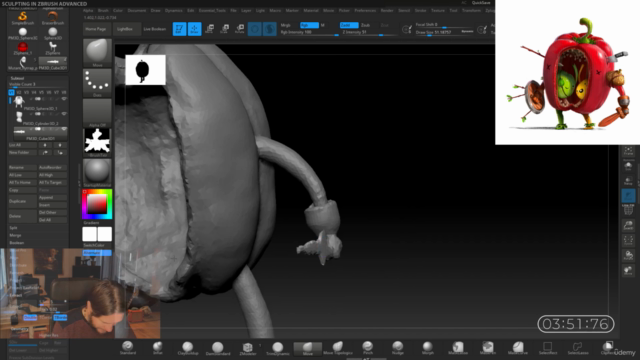Viewport: 640px width, 360px height.
Task: Select the Inflat brush
Action: [x=158, y=348]
